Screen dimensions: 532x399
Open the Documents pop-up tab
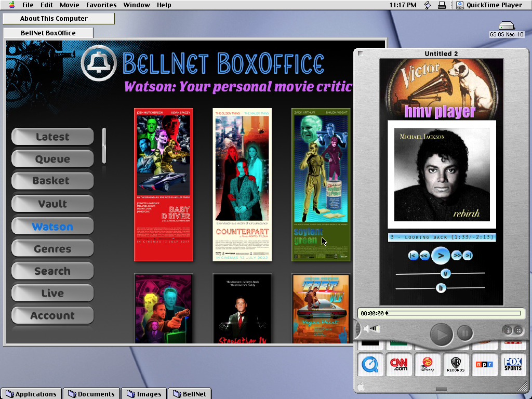[x=91, y=394]
